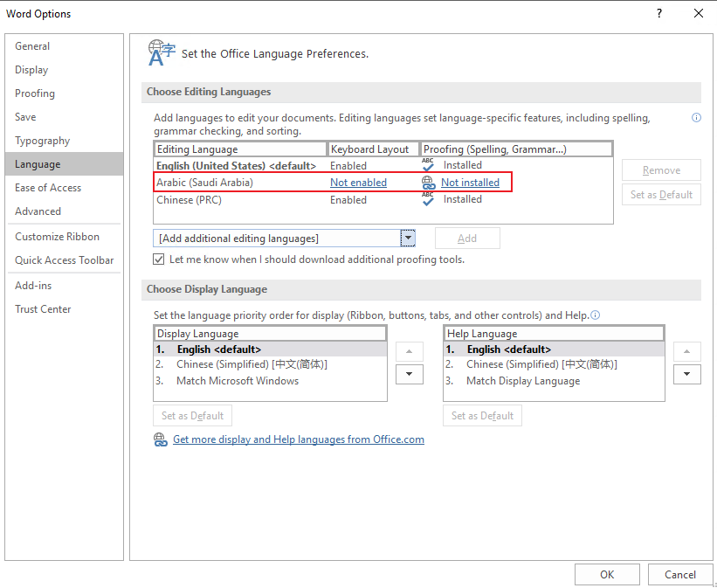Select the English (United States) editing language row
This screenshot has height=588, width=717.
[x=383, y=166]
